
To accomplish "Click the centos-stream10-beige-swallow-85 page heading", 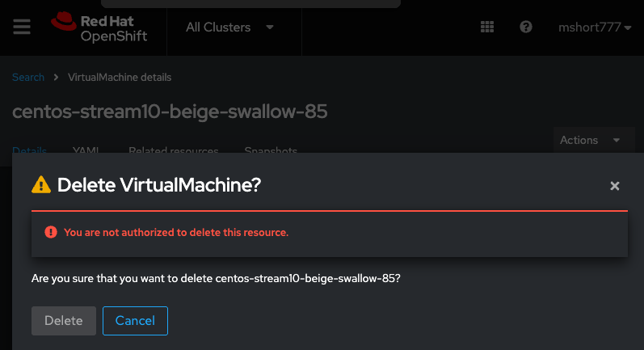I will (170, 112).
